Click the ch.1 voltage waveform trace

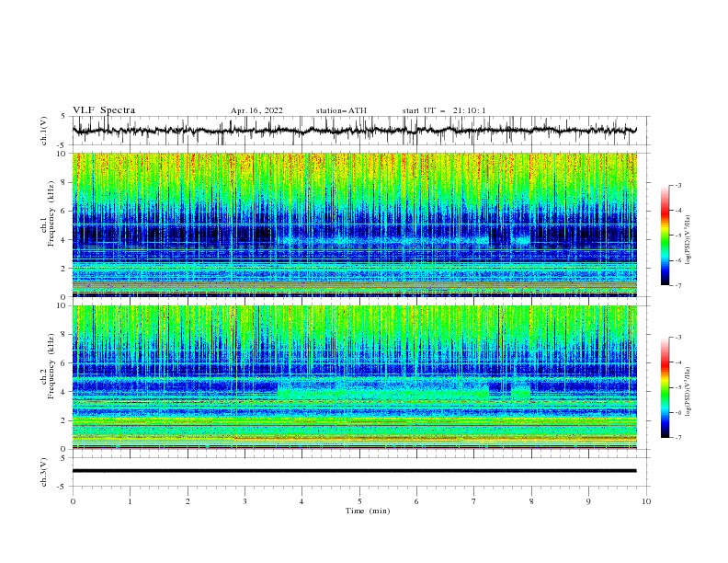point(355,131)
